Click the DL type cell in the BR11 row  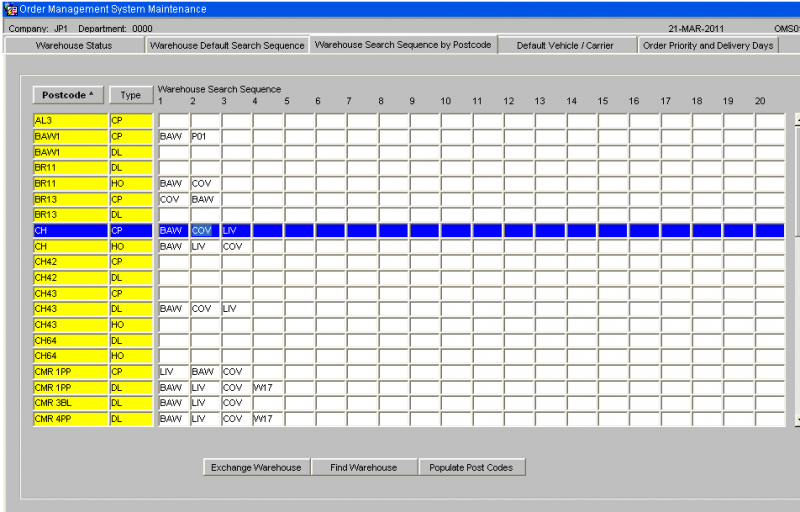pos(131,167)
